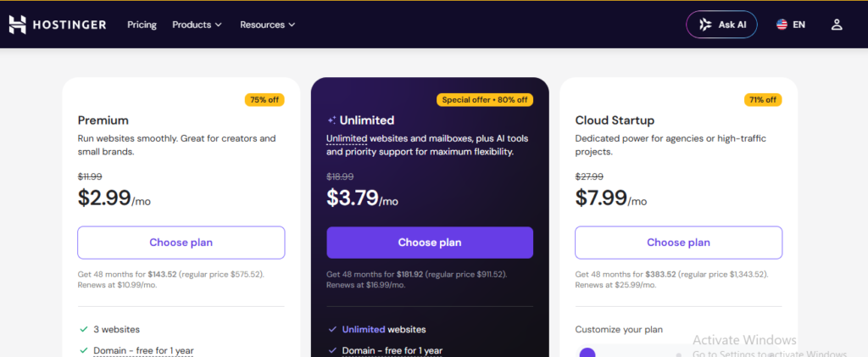
Task: Click the US flag language icon
Action: [x=782, y=25]
